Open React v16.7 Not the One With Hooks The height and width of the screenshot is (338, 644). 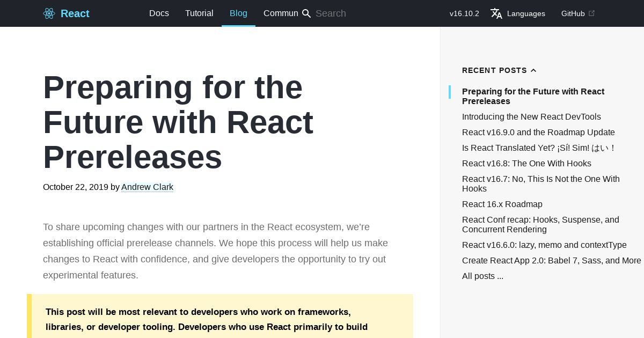[x=541, y=184]
